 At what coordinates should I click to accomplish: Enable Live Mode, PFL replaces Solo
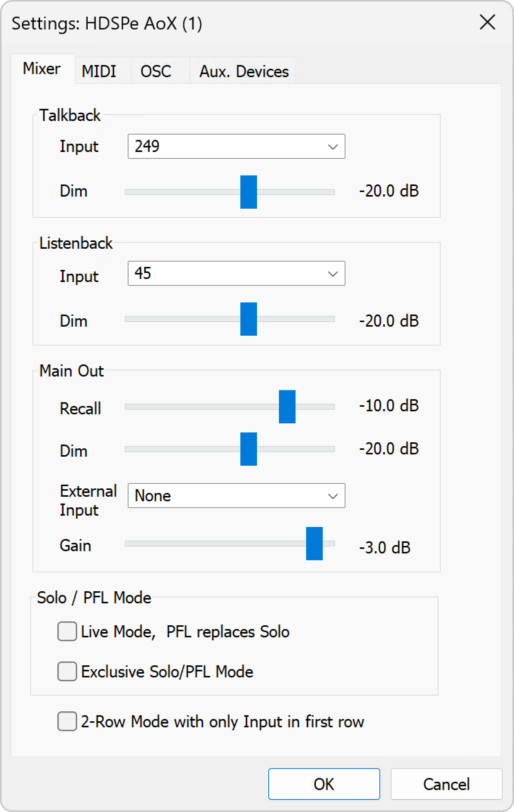(x=67, y=632)
